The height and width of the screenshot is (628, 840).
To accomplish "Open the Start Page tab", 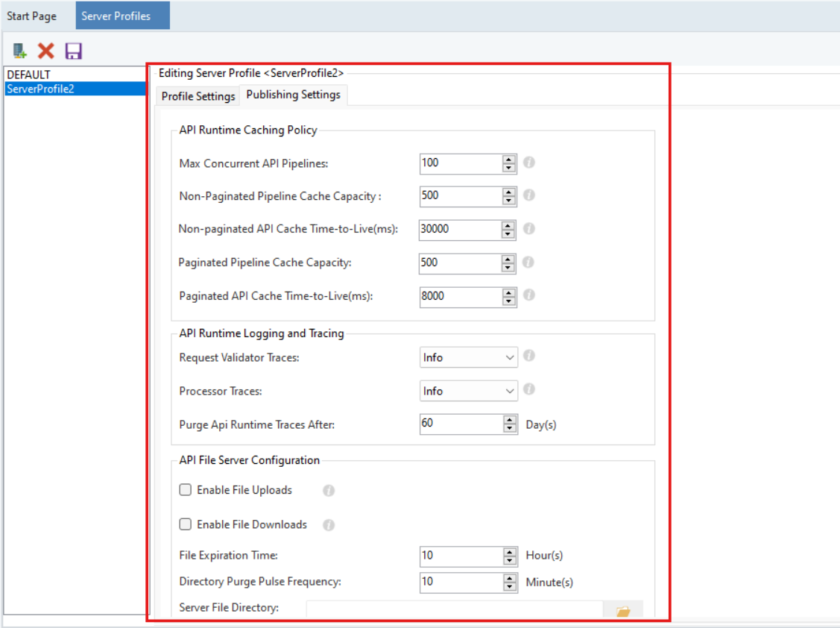I will (32, 16).
